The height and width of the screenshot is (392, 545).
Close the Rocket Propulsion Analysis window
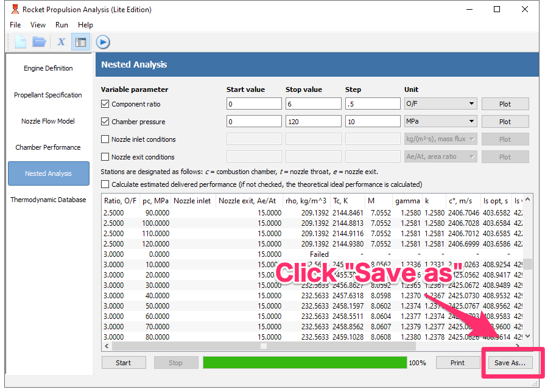pos(525,9)
